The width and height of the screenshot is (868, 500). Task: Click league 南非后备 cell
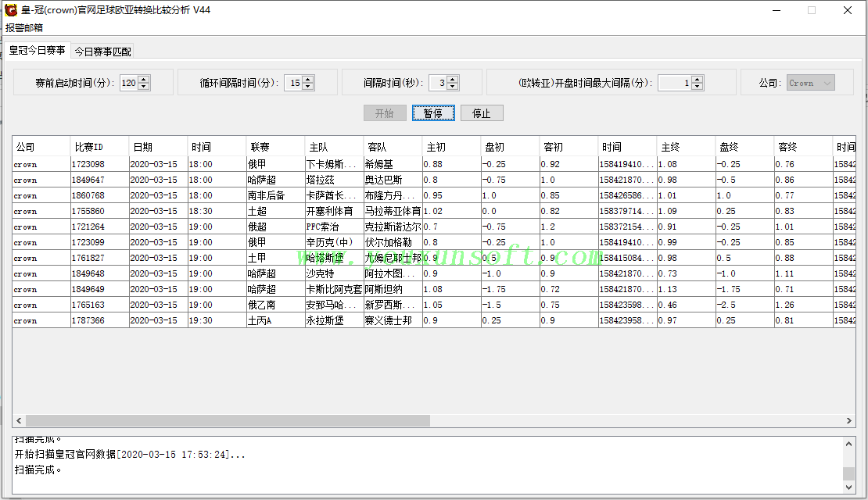tap(276, 195)
